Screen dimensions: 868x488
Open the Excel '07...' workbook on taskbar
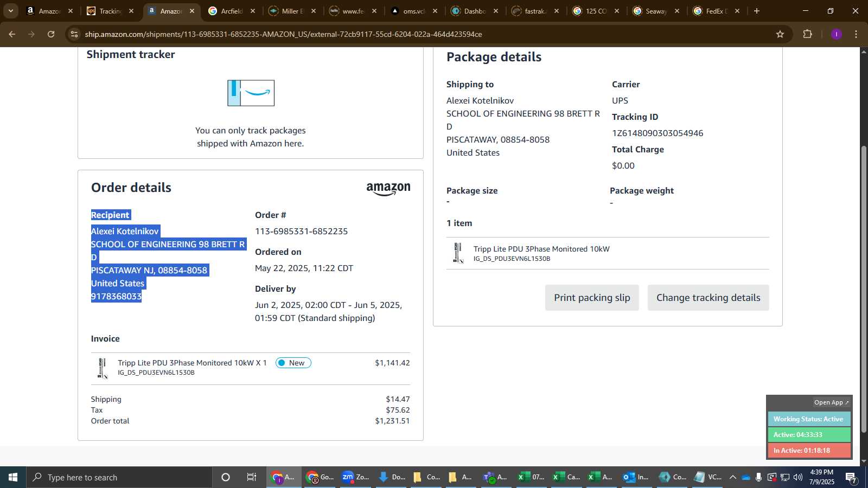[531, 477]
